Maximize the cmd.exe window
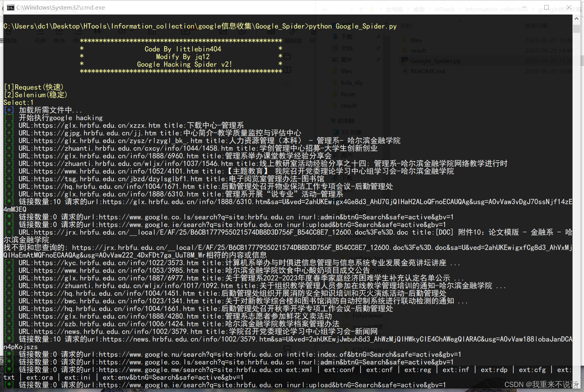584x392 pixels. coord(547,7)
